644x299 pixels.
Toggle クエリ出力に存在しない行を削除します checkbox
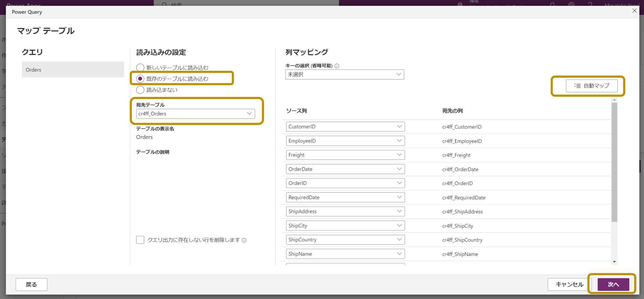[140, 240]
